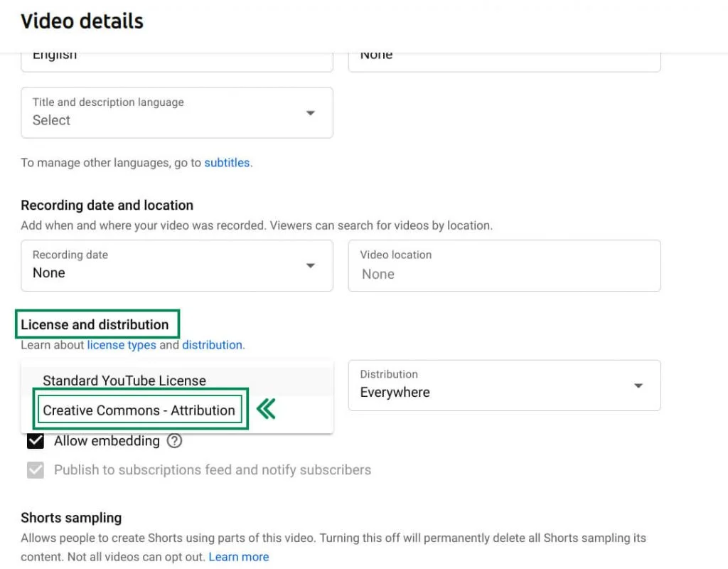
Task: Click the Title language dropdown arrow
Action: [x=311, y=113]
